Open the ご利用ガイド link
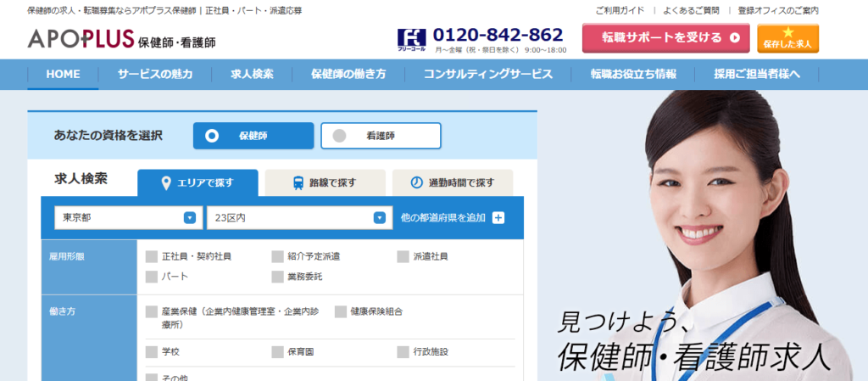 620,11
